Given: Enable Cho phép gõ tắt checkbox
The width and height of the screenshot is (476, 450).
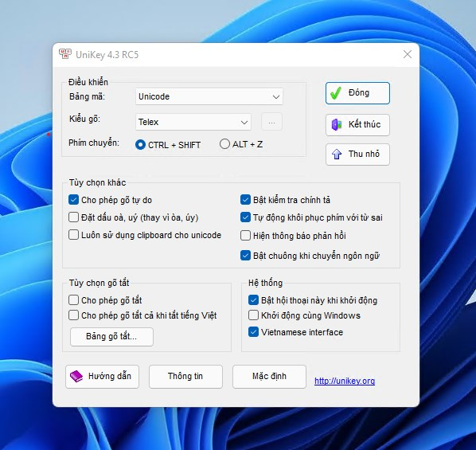Looking at the screenshot, I should tap(73, 300).
